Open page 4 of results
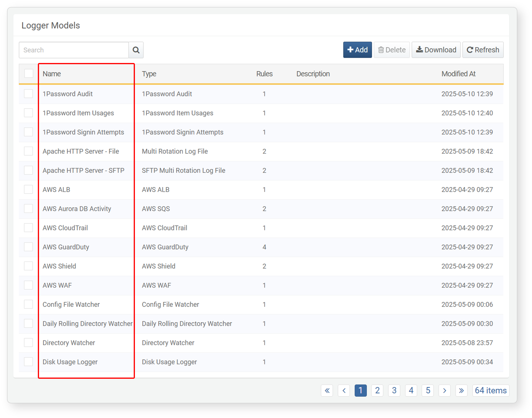The image size is (532, 418). point(411,390)
